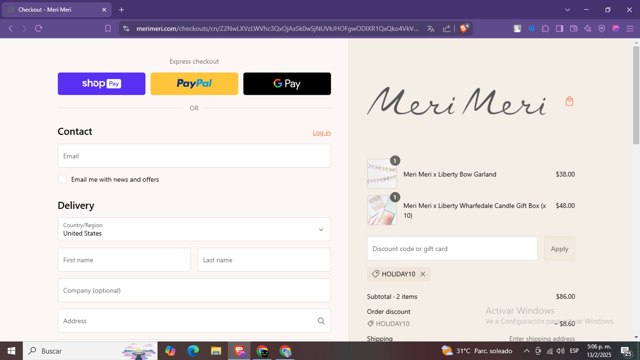This screenshot has height=360, width=640.
Task: Bookmark this page with the bookmark icon
Action: pyautogui.click(x=108, y=29)
